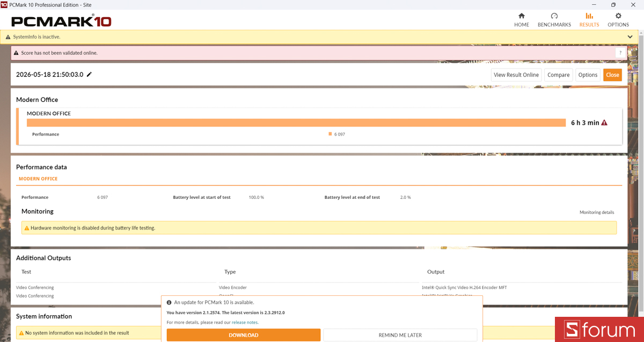The image size is (644, 342).
Task: Click the Output column header
Action: point(436,272)
